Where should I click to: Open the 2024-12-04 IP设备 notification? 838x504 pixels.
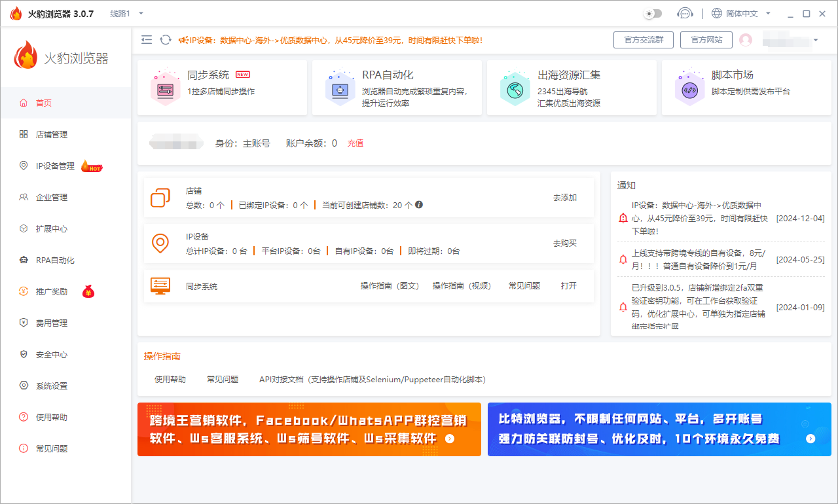click(x=721, y=218)
